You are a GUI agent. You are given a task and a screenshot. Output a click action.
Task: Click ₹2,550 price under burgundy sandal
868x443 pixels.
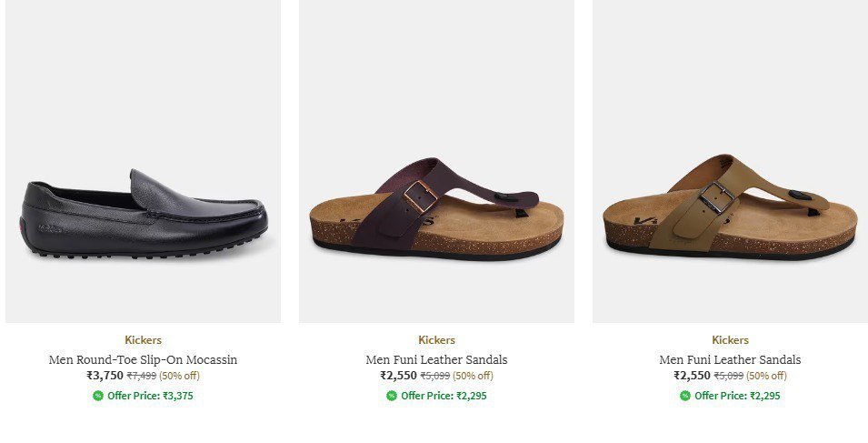tap(398, 376)
